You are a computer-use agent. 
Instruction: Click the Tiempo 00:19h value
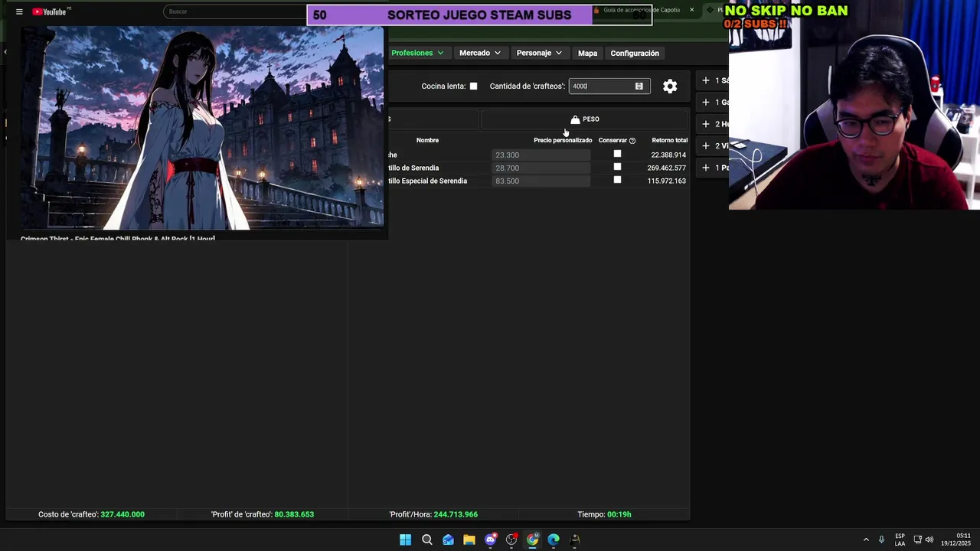[619, 514]
